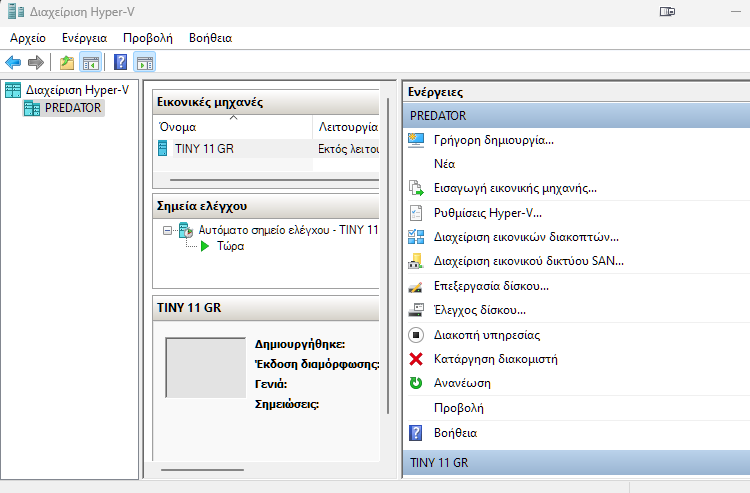Open the Προβολή action in actions pane

tap(459, 408)
